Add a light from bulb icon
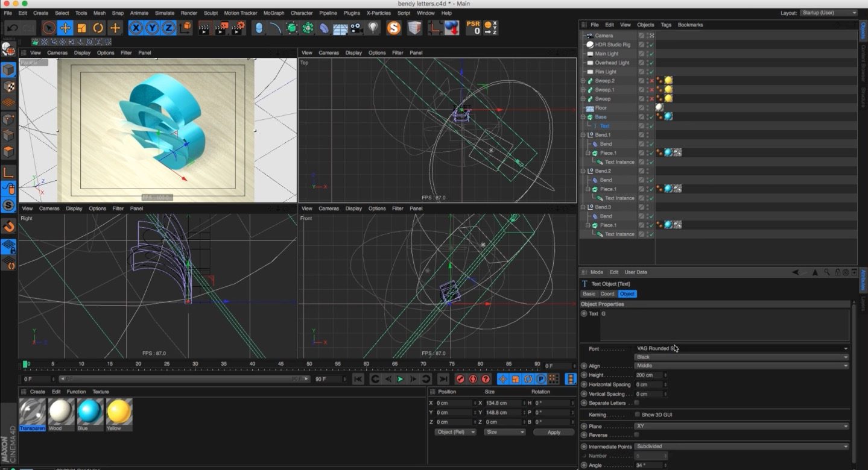 pyautogui.click(x=373, y=28)
